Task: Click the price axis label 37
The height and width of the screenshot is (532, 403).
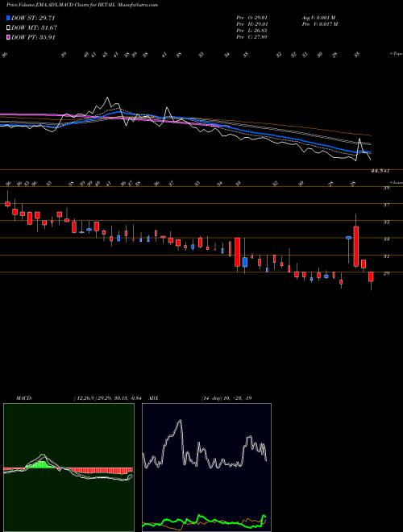Action: (386, 205)
